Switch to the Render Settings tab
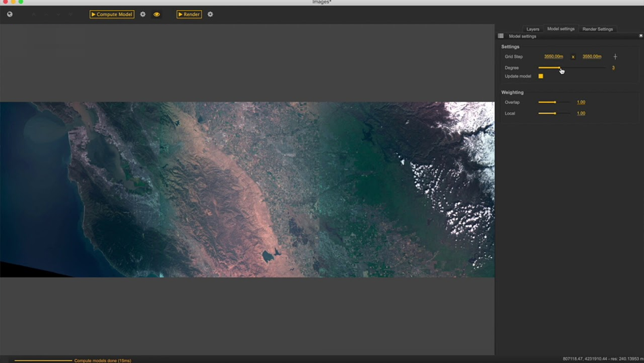 (x=597, y=29)
